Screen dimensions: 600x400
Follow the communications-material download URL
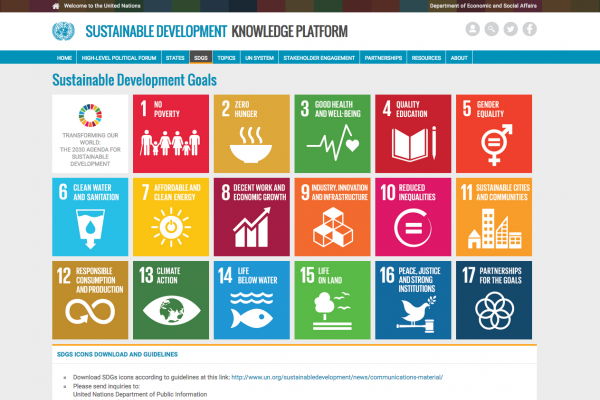337,377
